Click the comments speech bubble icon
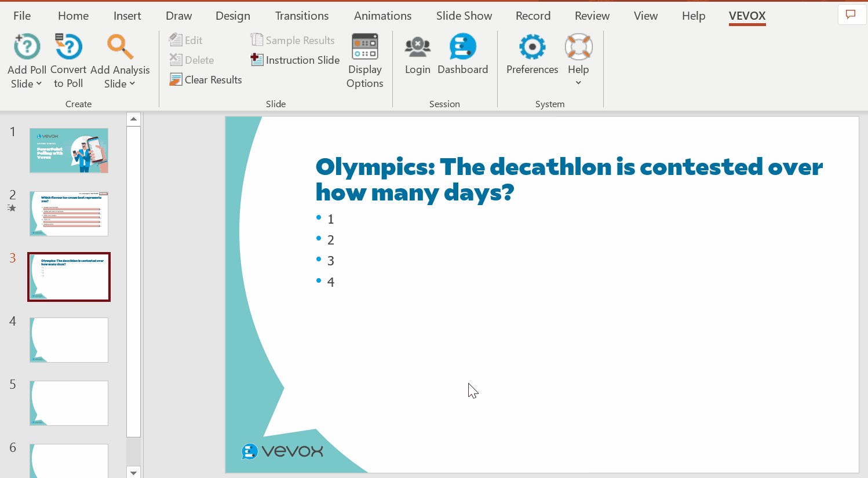Image resolution: width=868 pixels, height=478 pixels. pos(851,15)
